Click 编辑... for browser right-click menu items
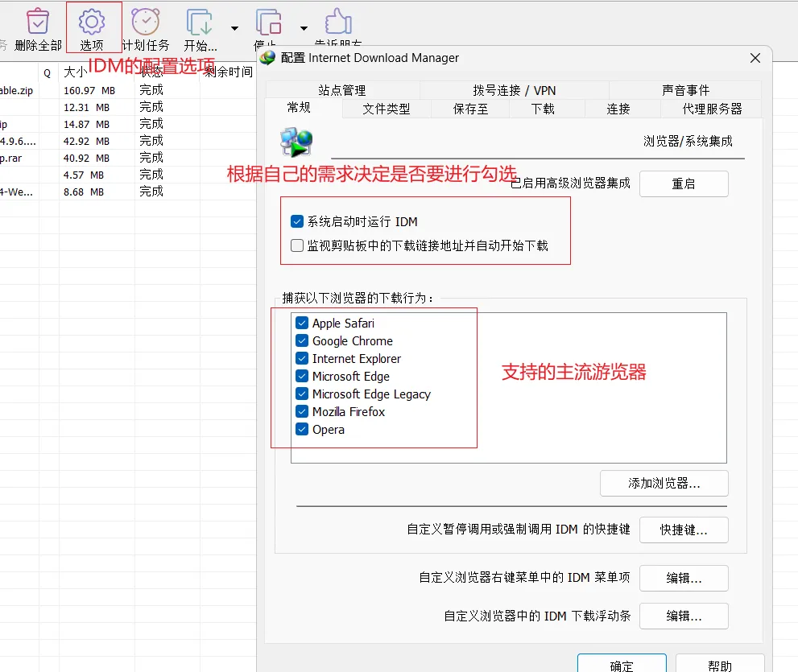Viewport: 798px width, 672px height. coord(684,579)
